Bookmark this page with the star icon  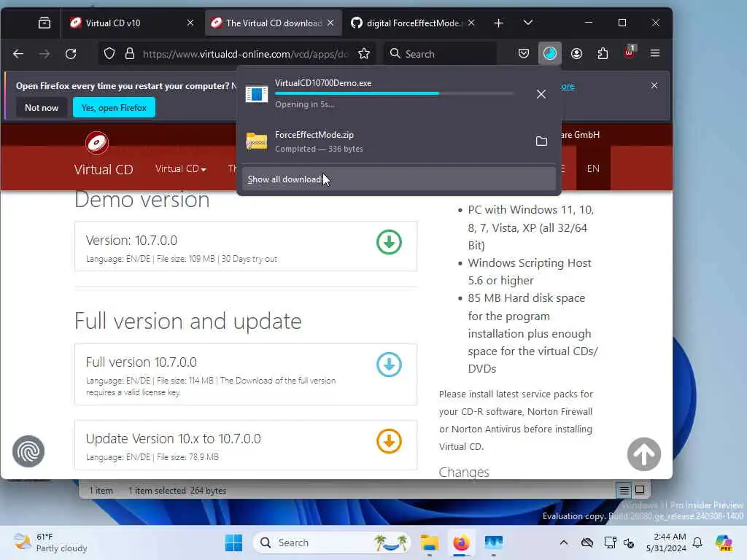tap(364, 54)
